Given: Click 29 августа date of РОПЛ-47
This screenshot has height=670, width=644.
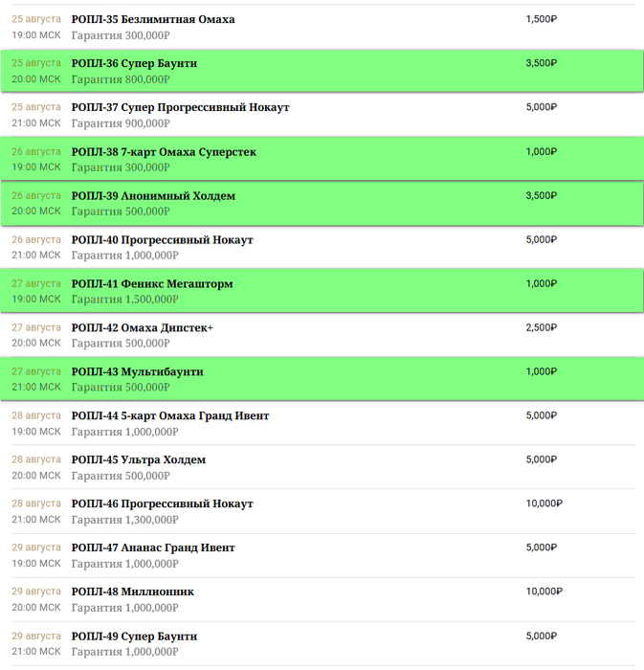Looking at the screenshot, I should (x=36, y=547).
